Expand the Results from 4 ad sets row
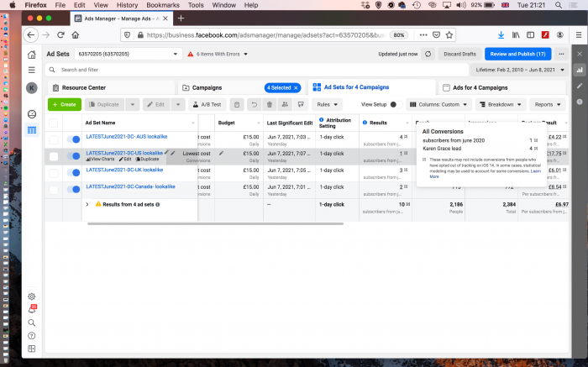The width and height of the screenshot is (588, 367). 87,204
